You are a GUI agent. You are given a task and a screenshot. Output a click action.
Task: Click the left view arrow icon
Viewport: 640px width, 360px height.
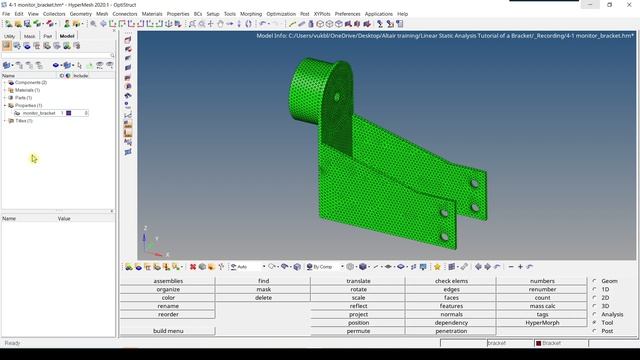[x=478, y=267]
